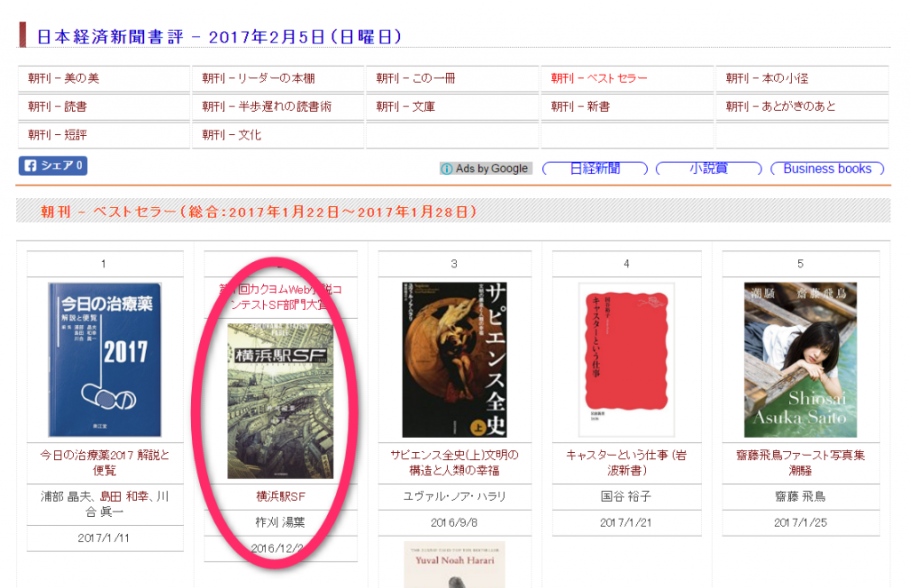Open 朝刊 - 半歩遅れの読書術
This screenshot has height=588, width=910.
[267, 107]
